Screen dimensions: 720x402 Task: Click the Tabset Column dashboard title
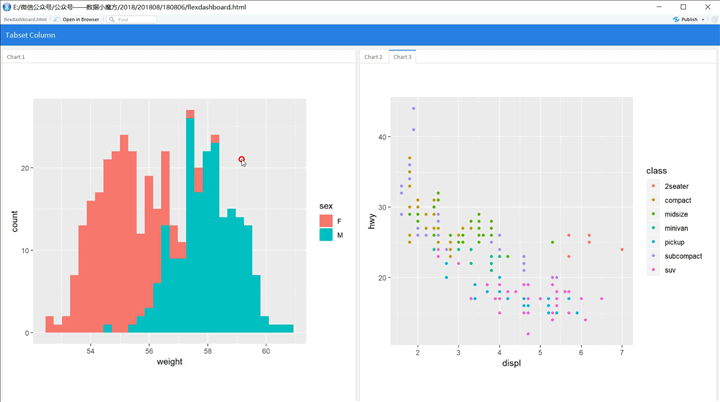pyautogui.click(x=30, y=35)
